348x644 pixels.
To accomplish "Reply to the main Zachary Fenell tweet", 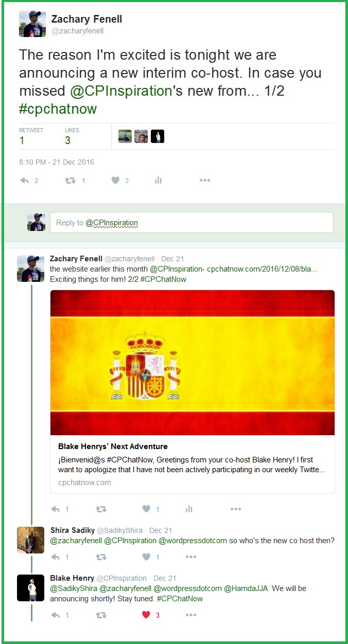I will (24, 181).
